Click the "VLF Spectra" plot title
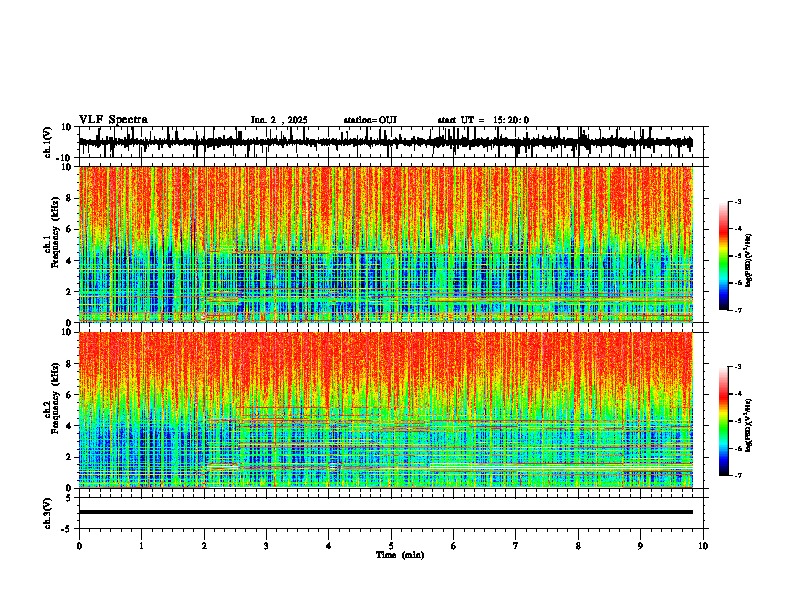 [113, 120]
